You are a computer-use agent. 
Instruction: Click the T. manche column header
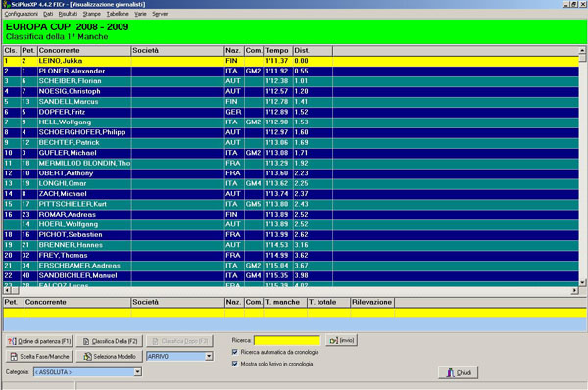285,302
